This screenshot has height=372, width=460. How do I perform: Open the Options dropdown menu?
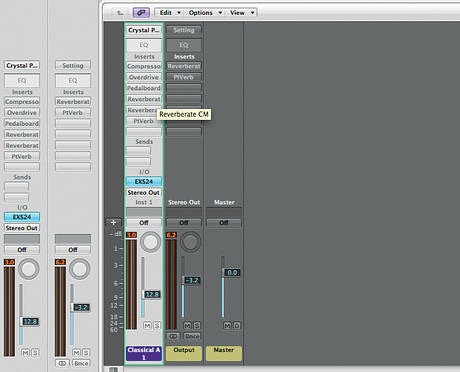(205, 13)
